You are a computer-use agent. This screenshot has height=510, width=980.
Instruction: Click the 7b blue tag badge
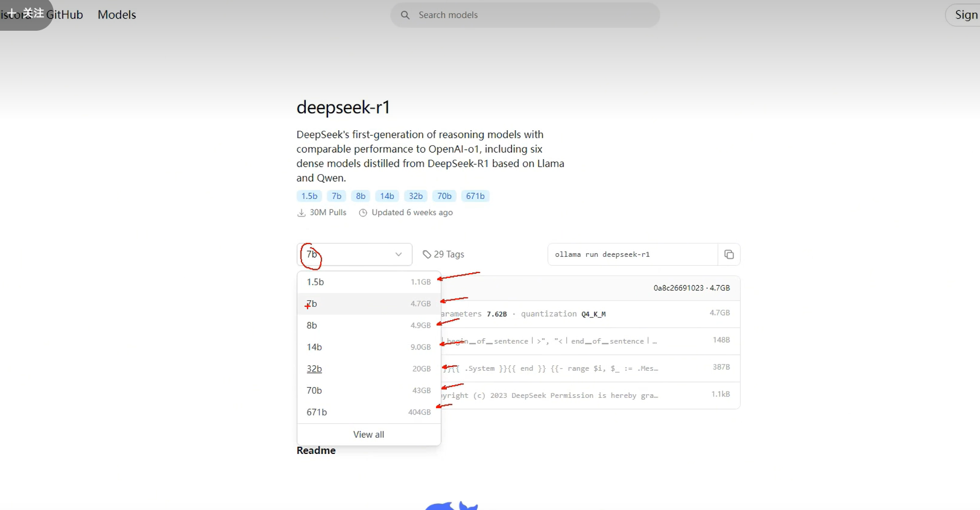point(337,196)
